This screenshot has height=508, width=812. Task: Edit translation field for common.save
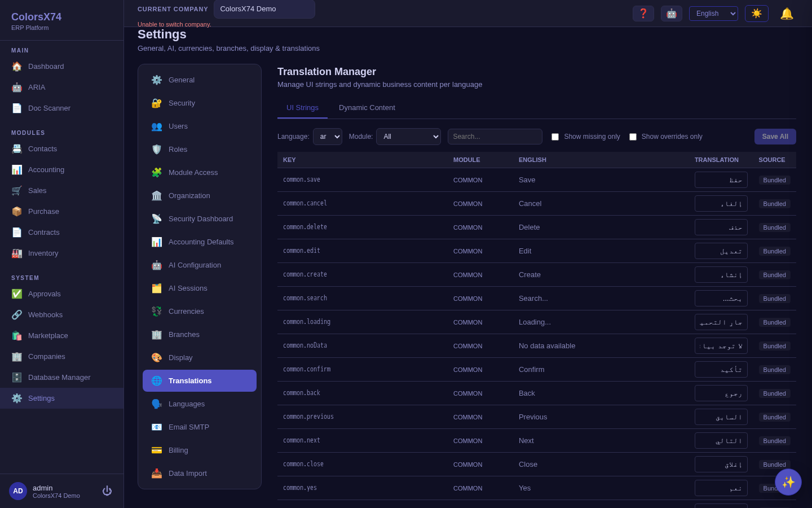(721, 180)
